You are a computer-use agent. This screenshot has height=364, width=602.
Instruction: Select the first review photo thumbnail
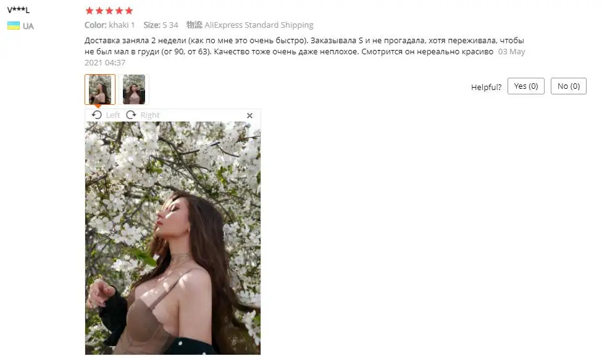click(100, 89)
